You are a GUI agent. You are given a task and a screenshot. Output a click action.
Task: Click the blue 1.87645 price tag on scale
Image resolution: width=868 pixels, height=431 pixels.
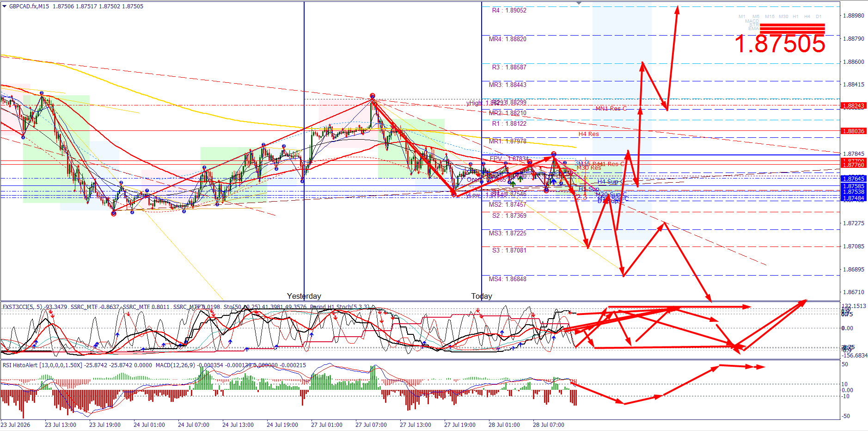[853, 179]
